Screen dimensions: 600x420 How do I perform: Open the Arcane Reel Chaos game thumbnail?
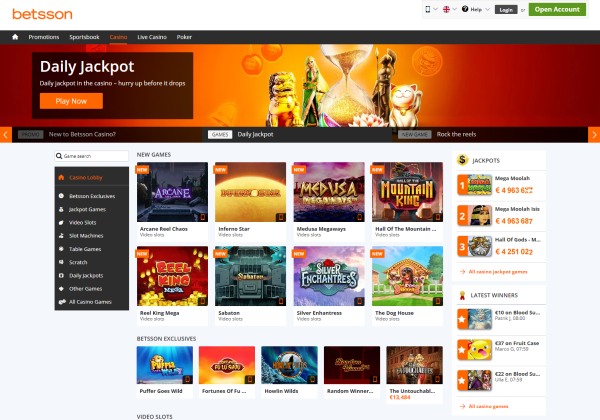pyautogui.click(x=173, y=192)
